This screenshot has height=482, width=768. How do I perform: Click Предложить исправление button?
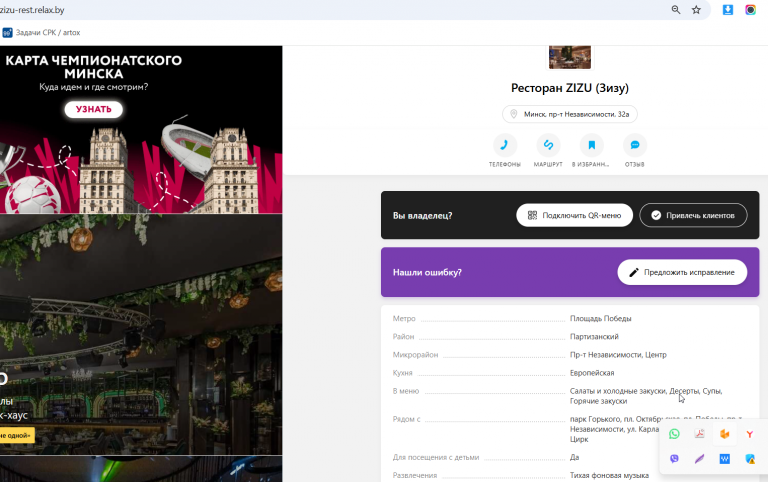tap(682, 272)
